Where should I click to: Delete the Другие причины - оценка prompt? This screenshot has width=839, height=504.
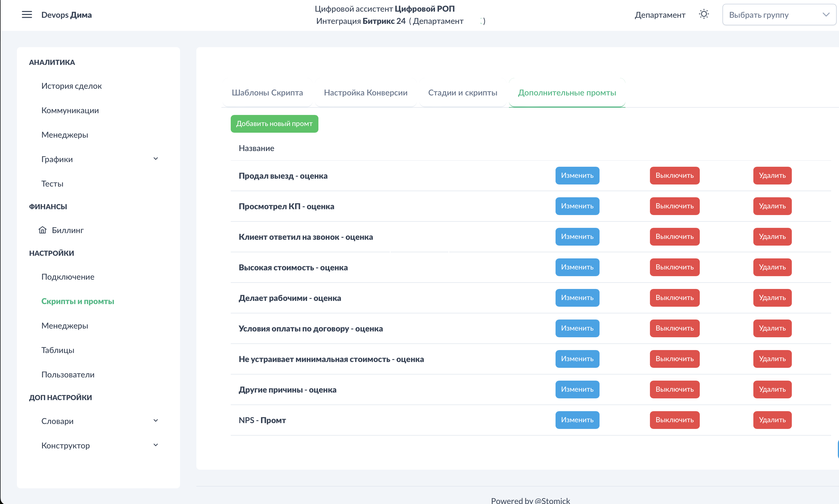772,389
